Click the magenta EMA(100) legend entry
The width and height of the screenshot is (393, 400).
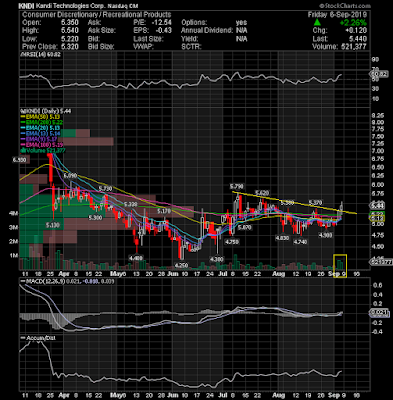[43, 145]
